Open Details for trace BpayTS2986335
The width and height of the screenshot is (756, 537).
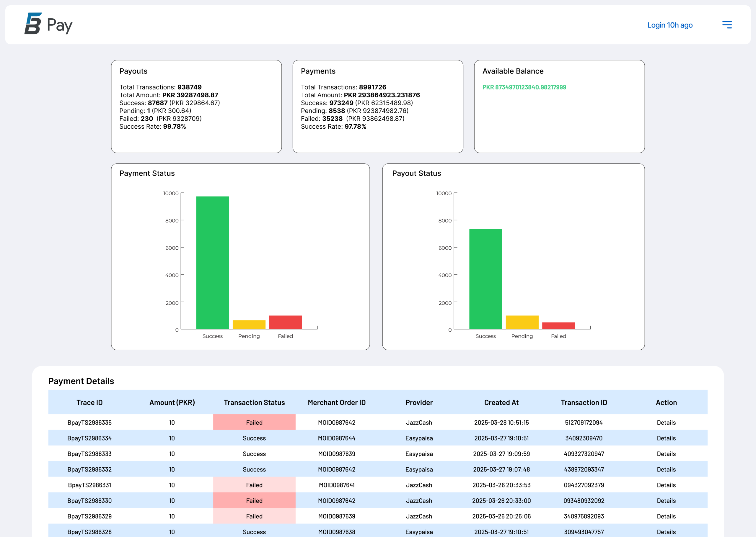point(666,422)
